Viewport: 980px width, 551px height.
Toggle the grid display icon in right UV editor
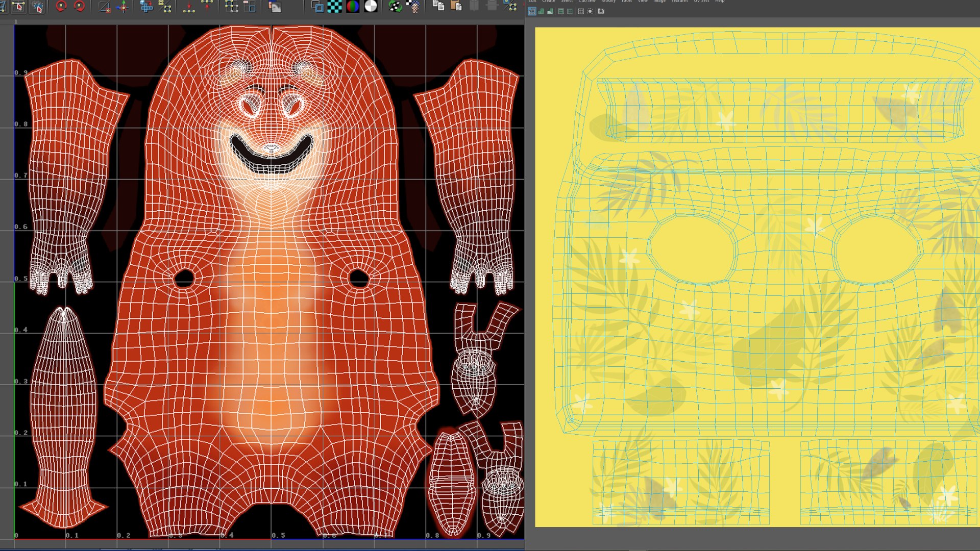[581, 11]
